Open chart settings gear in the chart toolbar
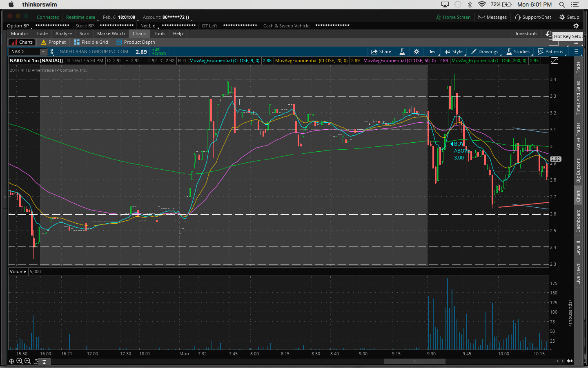 [416, 52]
